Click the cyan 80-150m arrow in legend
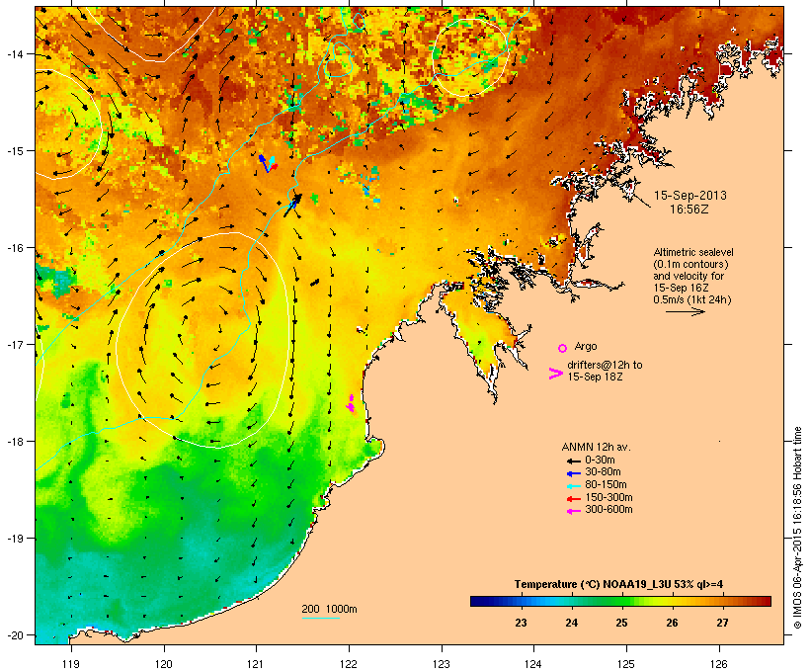This screenshot has width=810, height=672. [x=573, y=486]
